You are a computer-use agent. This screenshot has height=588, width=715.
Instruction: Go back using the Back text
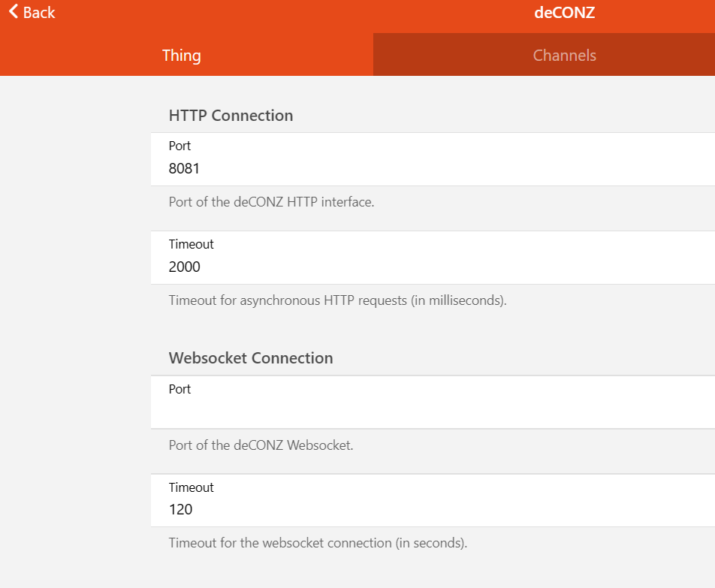(x=39, y=13)
